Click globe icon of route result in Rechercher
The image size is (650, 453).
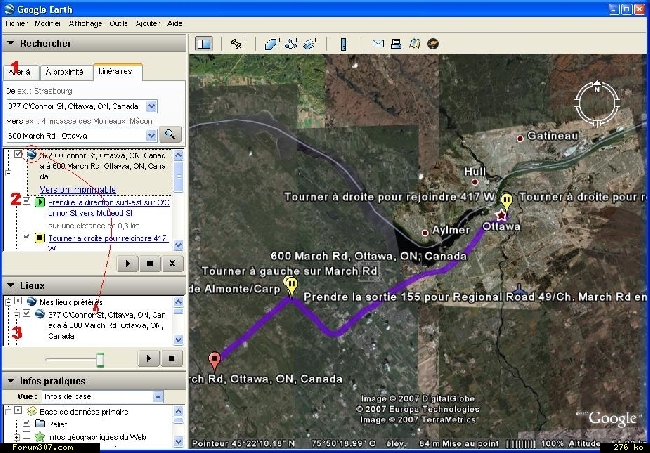point(32,155)
